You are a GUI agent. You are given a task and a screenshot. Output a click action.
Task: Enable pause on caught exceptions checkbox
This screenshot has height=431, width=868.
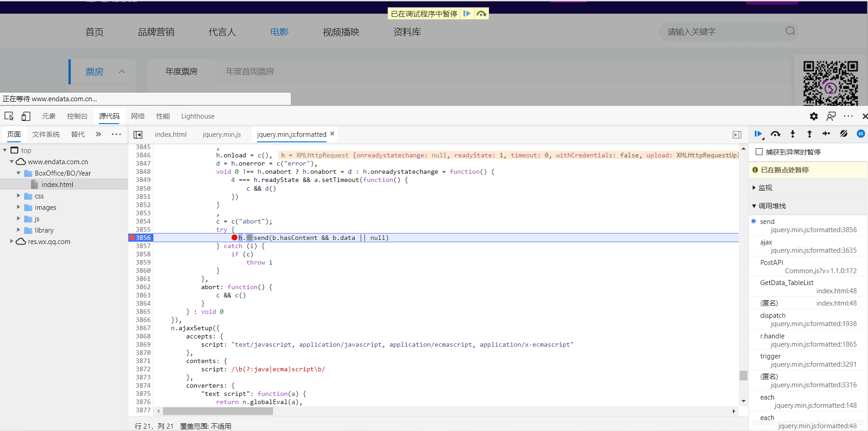[x=759, y=152]
